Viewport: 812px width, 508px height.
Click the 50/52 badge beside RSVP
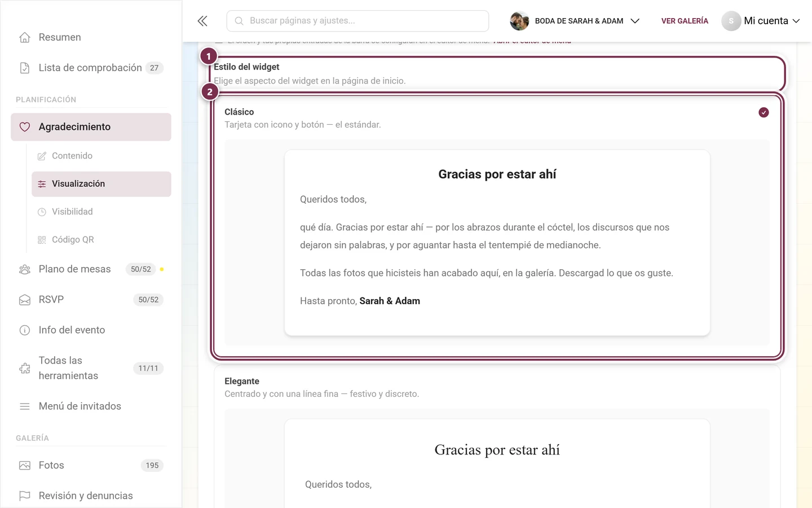(x=148, y=300)
